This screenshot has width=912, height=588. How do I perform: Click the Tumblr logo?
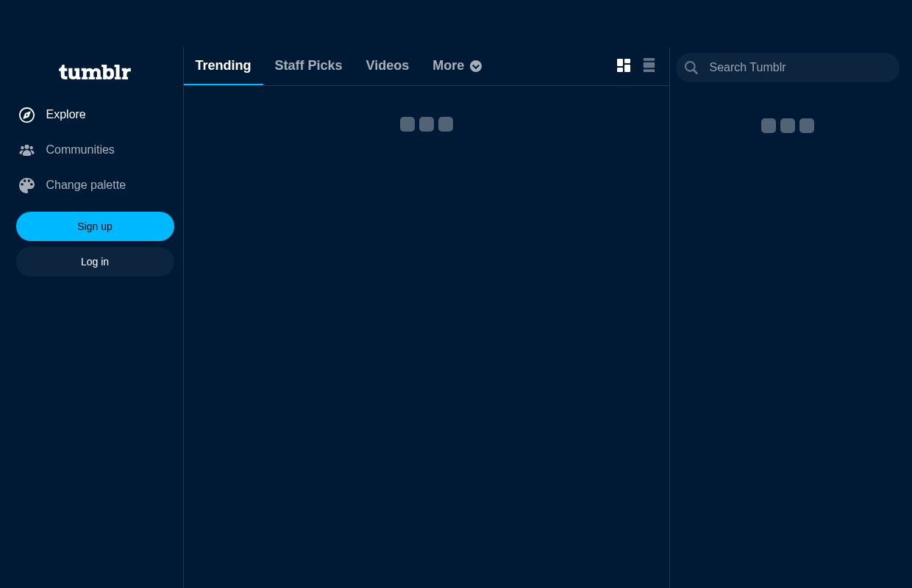coord(94,72)
